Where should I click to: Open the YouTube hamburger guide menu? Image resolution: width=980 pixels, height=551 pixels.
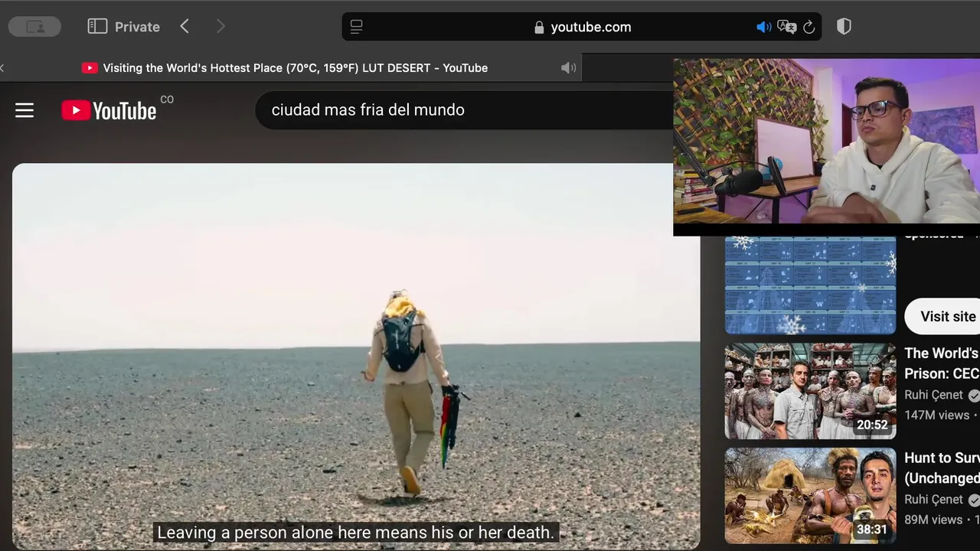pos(24,110)
